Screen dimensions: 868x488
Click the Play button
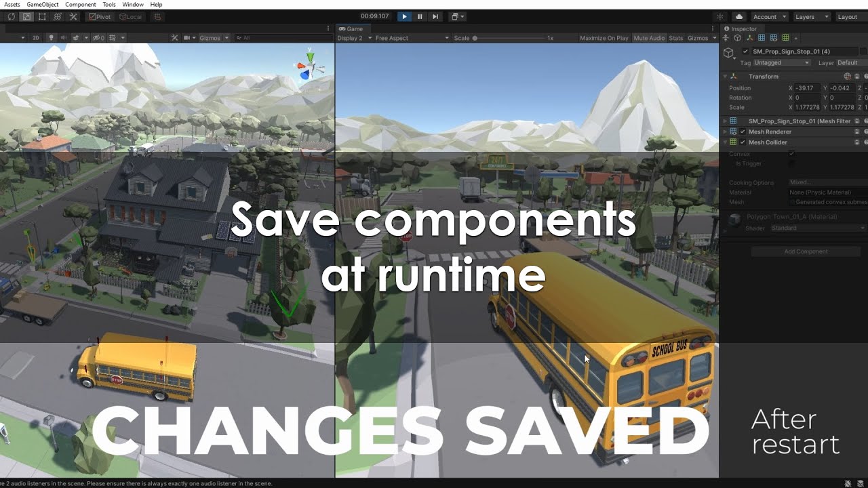point(404,16)
